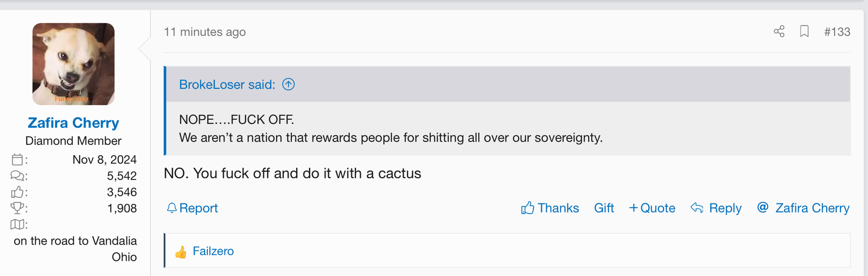Open BrokeLoser said quote link
Image resolution: width=868 pixels, height=276 pixels.
227,85
